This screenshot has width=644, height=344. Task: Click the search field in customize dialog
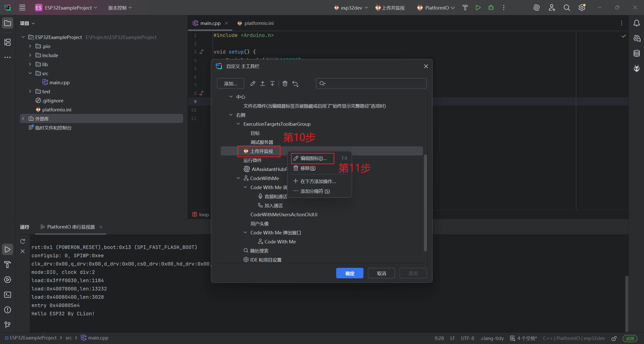point(371,83)
